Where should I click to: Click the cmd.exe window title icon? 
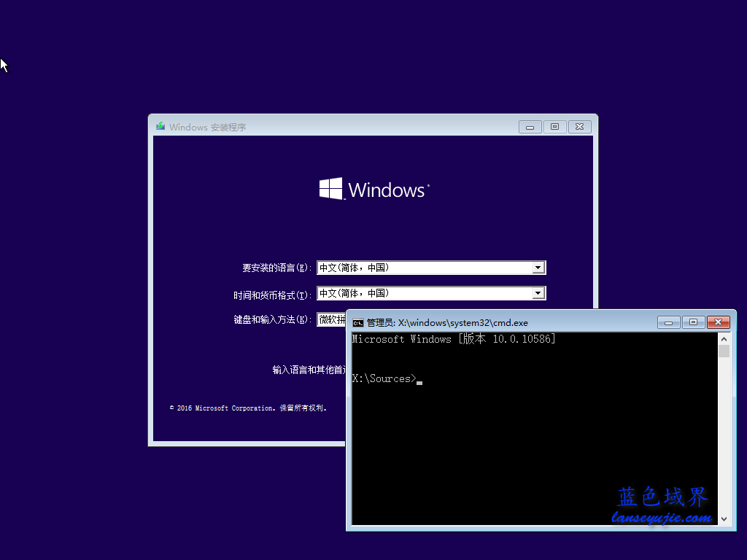pos(357,323)
